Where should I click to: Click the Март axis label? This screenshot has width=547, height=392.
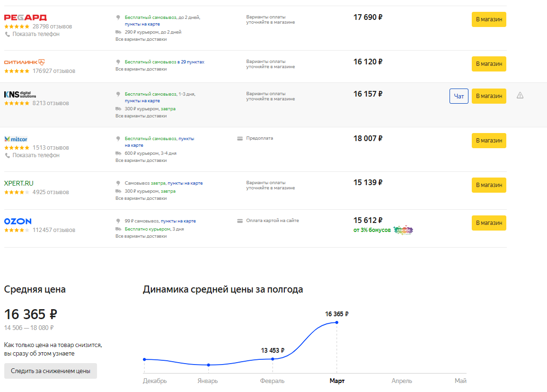pos(337,381)
